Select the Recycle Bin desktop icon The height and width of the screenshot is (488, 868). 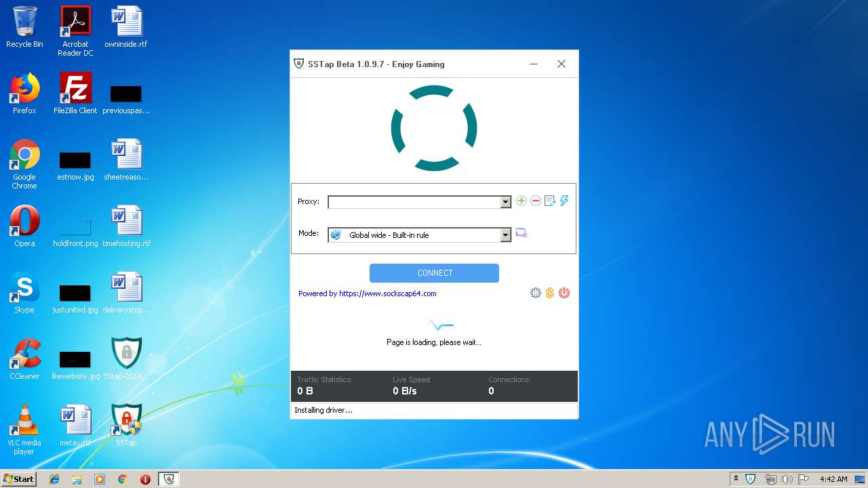24,27
